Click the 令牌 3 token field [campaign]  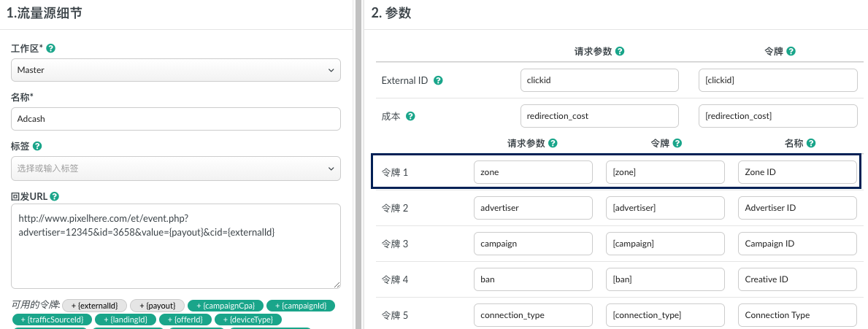click(x=665, y=244)
